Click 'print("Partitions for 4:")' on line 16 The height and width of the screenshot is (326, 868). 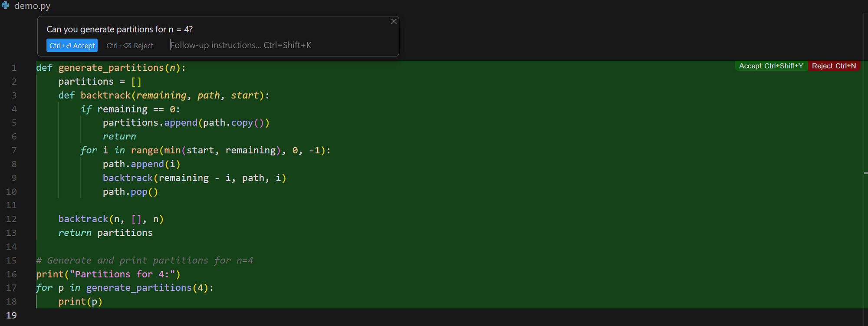click(x=108, y=274)
